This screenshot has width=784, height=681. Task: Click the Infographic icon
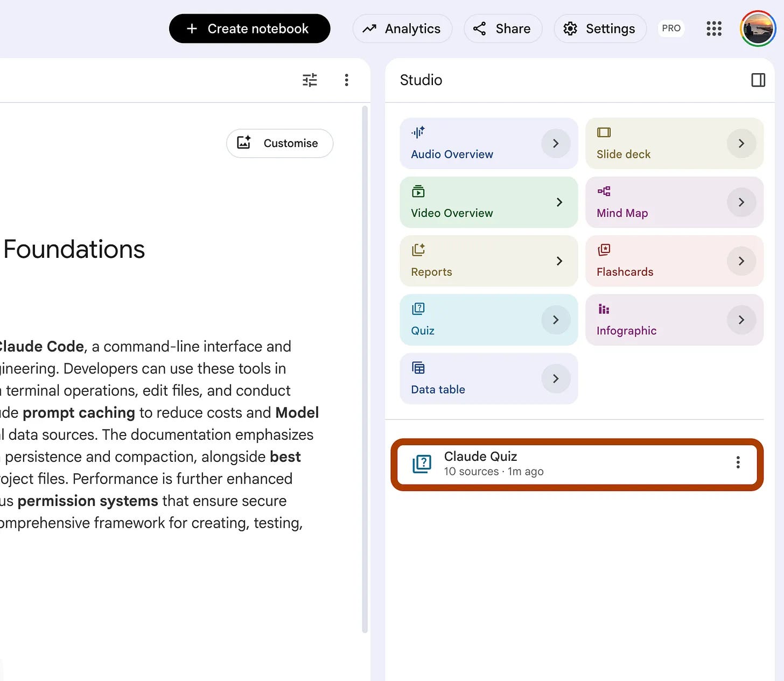click(x=604, y=309)
